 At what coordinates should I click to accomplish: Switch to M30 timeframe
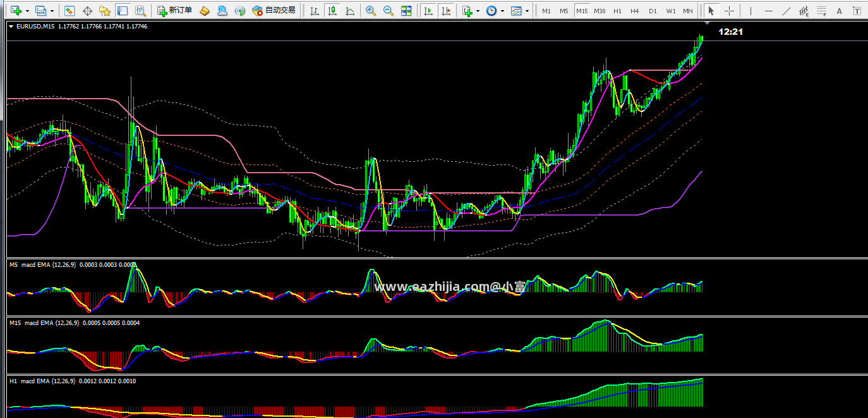(x=600, y=11)
